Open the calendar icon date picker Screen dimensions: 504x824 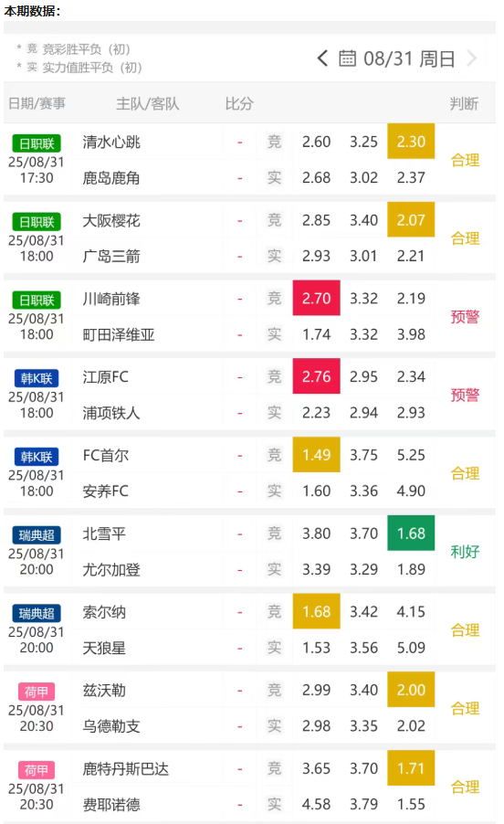pos(347,58)
